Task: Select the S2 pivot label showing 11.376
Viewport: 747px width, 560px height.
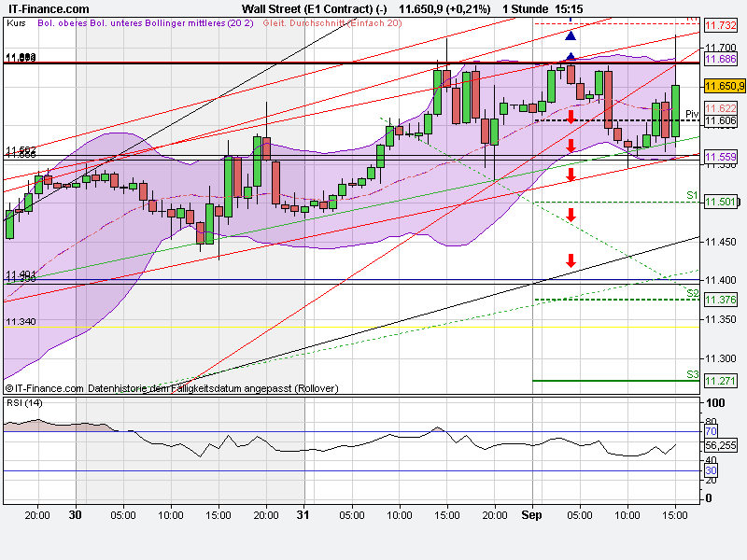Action: point(720,299)
